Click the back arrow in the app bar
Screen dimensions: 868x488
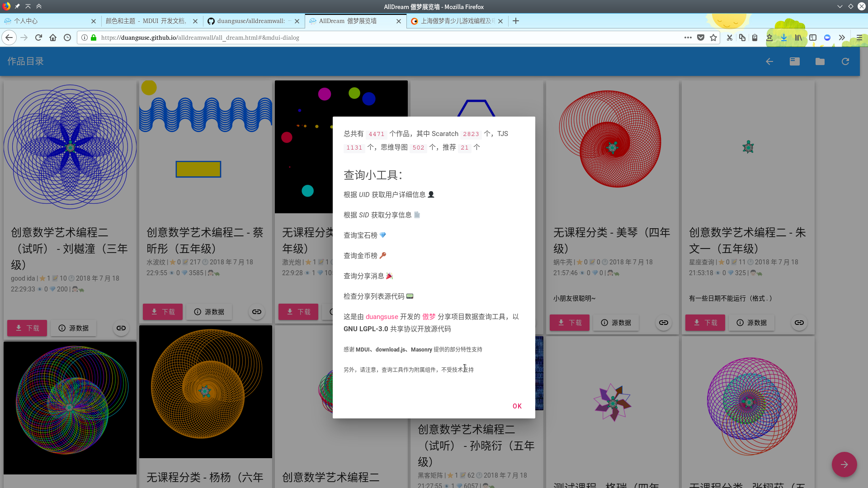click(x=769, y=61)
